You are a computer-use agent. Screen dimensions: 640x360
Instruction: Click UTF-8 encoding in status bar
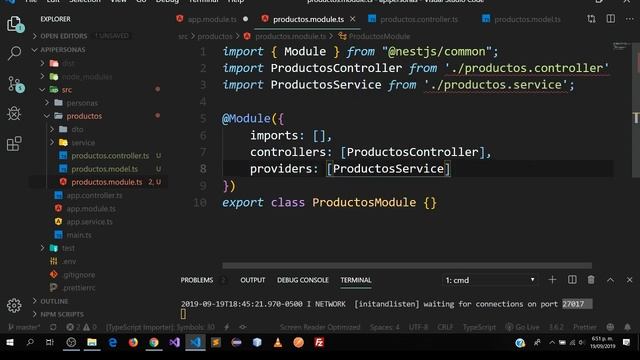tap(418, 327)
